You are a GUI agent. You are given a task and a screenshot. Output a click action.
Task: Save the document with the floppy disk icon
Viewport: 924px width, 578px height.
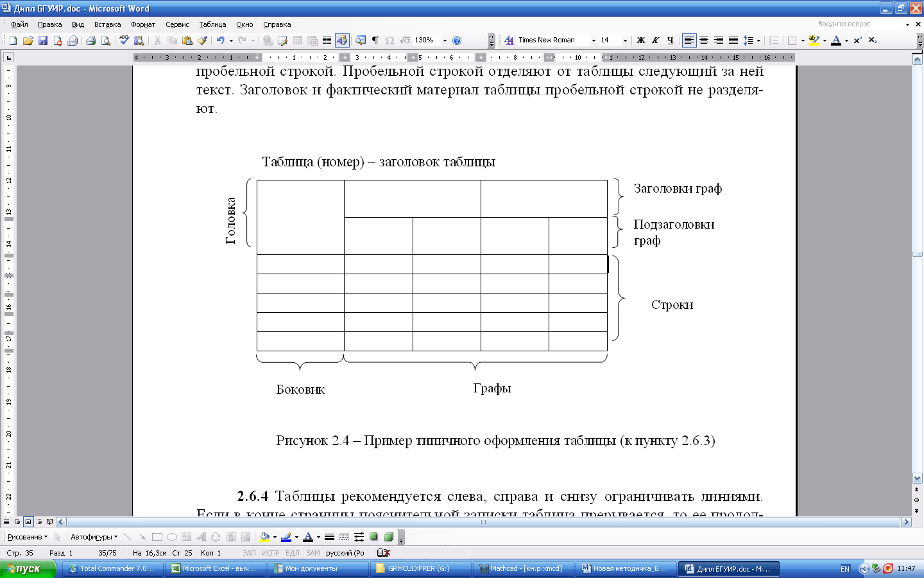(43, 40)
